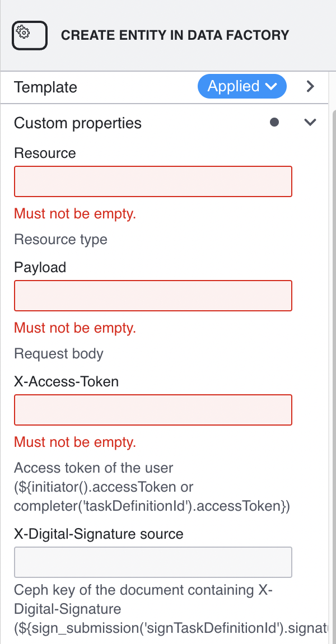Click the Resource type description text

(60, 240)
